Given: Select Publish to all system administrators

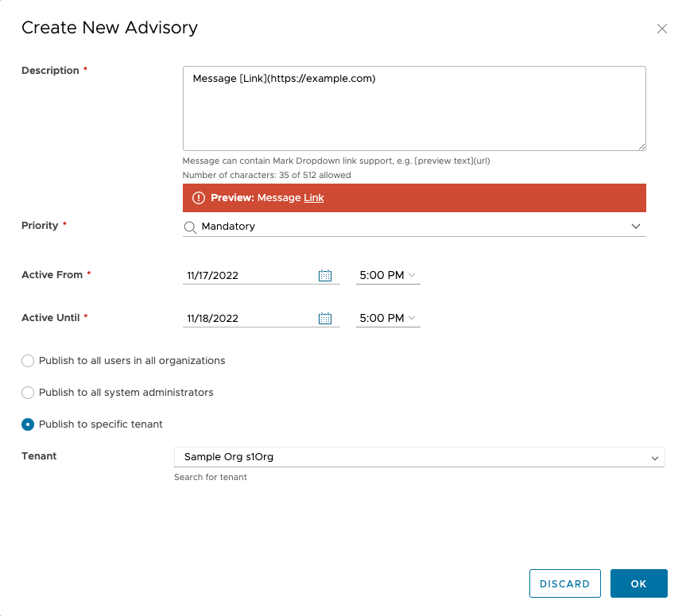Looking at the screenshot, I should pyautogui.click(x=28, y=393).
